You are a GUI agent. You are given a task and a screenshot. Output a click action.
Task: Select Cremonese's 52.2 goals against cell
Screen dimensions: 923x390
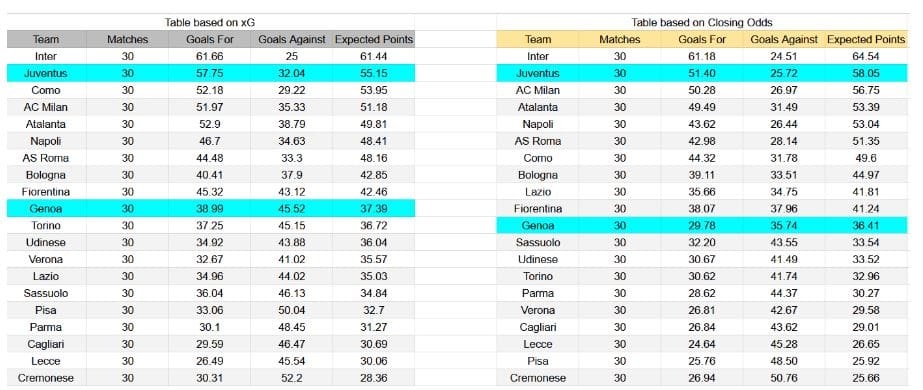tap(291, 378)
